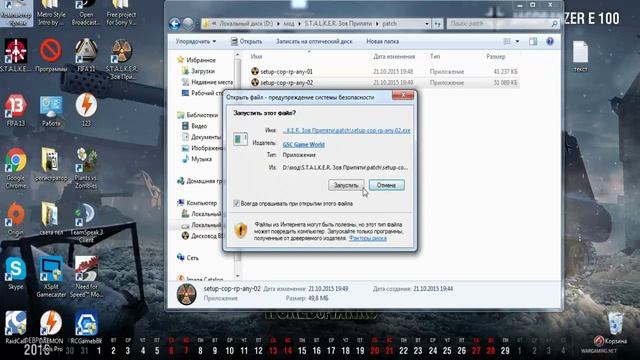Click the Explorer forward navigation arrow
This screenshot has width=640, height=360.
click(x=188, y=24)
